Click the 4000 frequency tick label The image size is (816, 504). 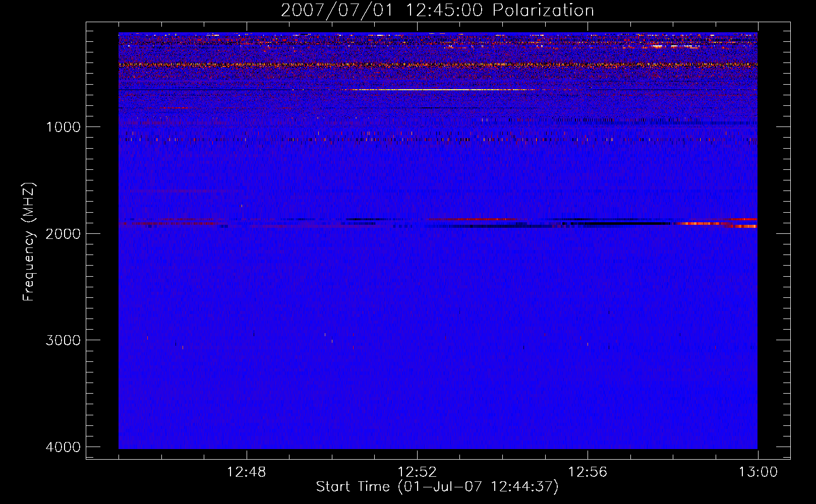click(x=63, y=447)
